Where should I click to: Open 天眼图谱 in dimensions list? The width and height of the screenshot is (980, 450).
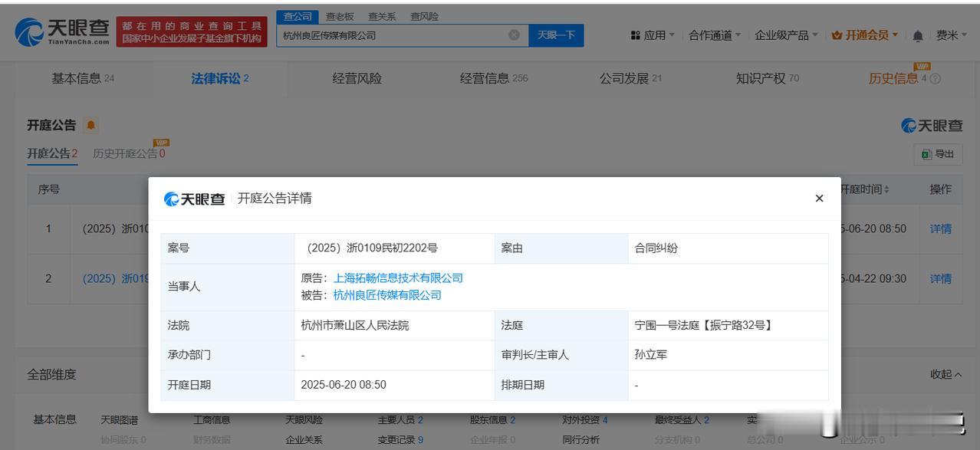point(119,420)
